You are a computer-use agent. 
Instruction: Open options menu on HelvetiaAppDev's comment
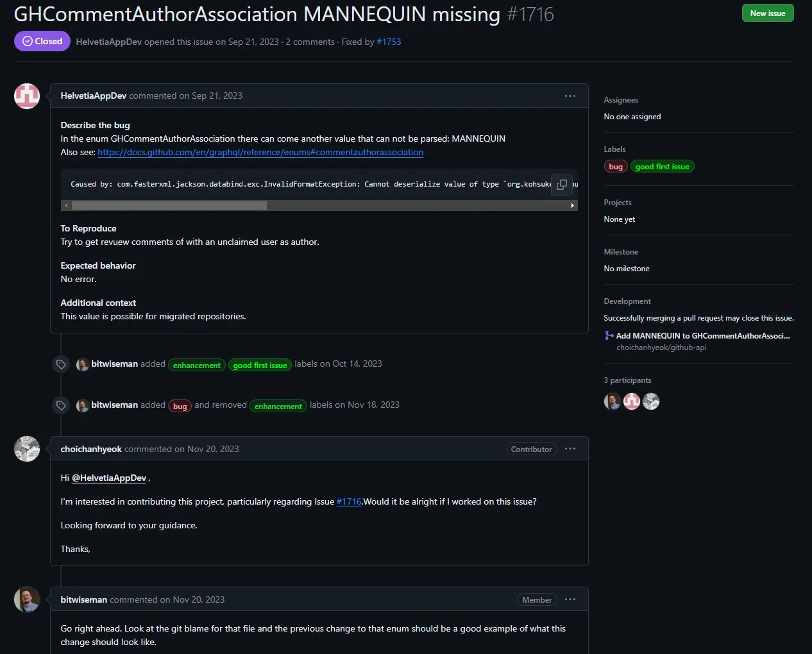(x=570, y=96)
